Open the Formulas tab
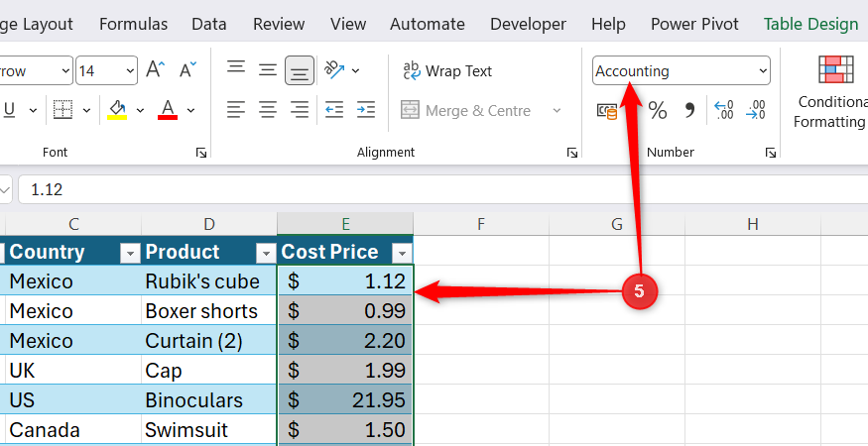868x446 pixels. tap(133, 25)
